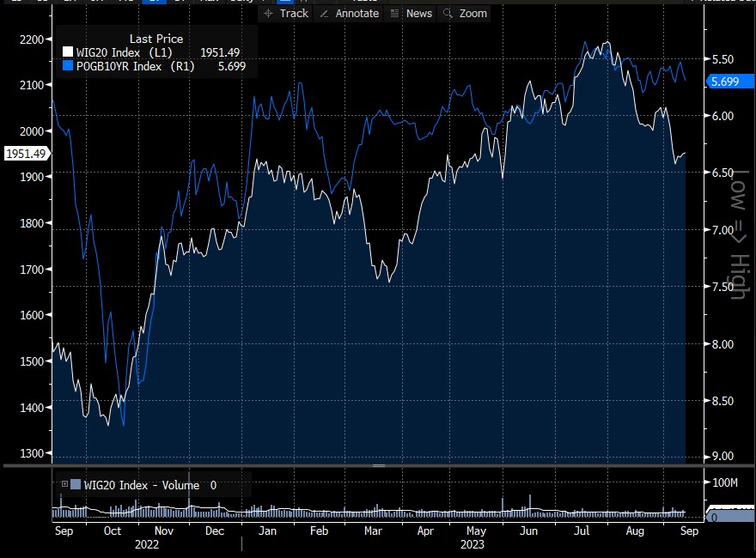Click the volume series color swatch
The width and height of the screenshot is (756, 558).
[x=76, y=485]
